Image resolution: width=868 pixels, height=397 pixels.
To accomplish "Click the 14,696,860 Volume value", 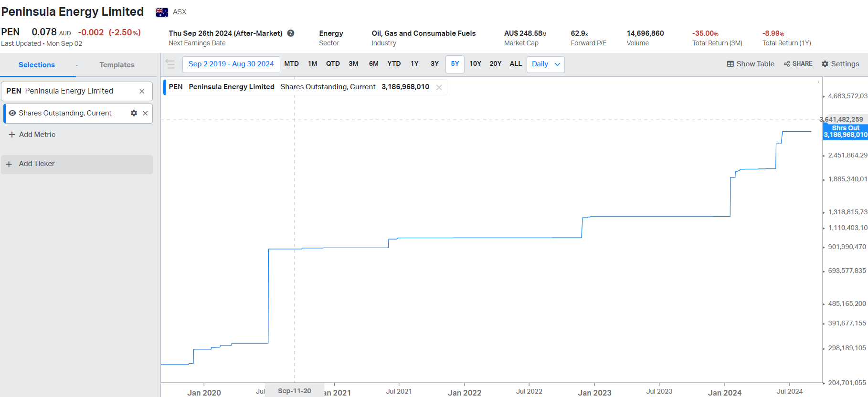I will (645, 33).
